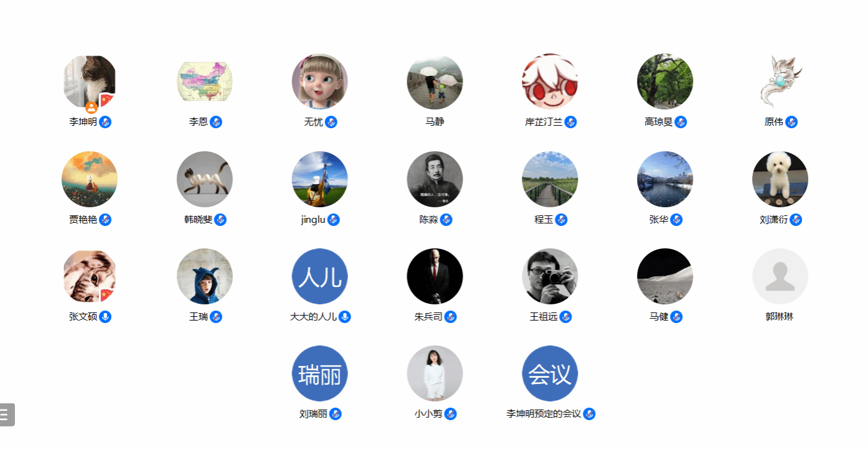This screenshot has width=868, height=450.
Task: Click the mic icon next to 李坤明预定的会议
Action: [x=589, y=414]
